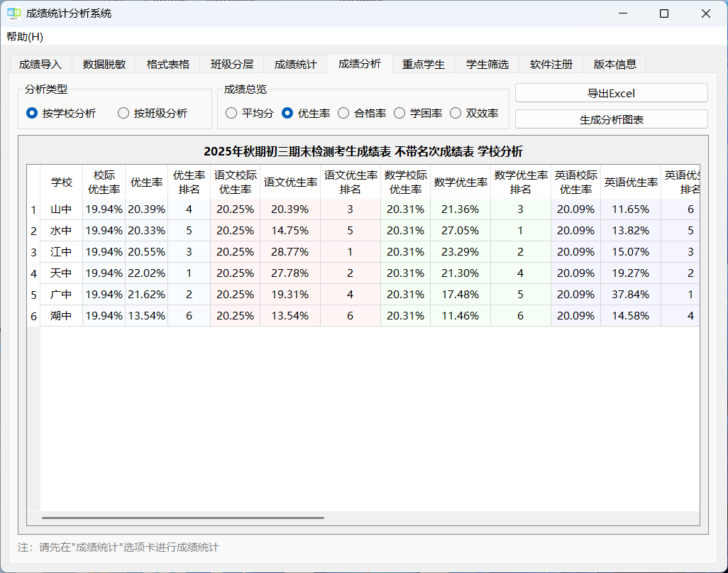Select the 学困率 radio option

point(400,112)
